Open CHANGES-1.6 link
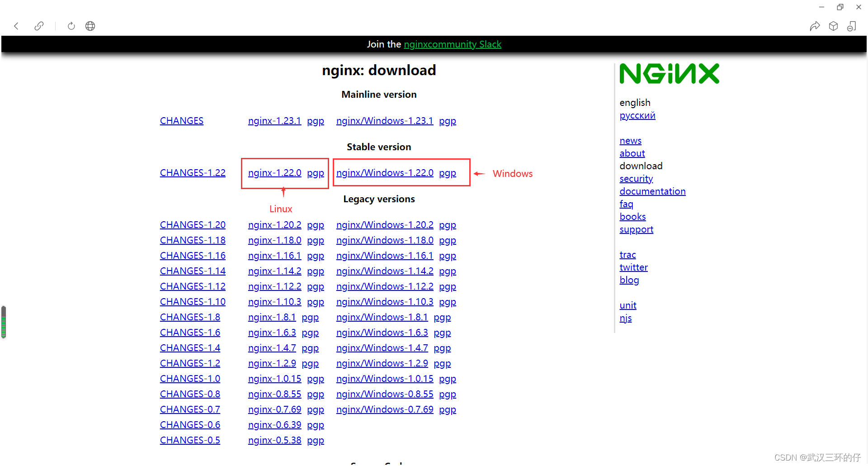The width and height of the screenshot is (868, 466). click(190, 333)
